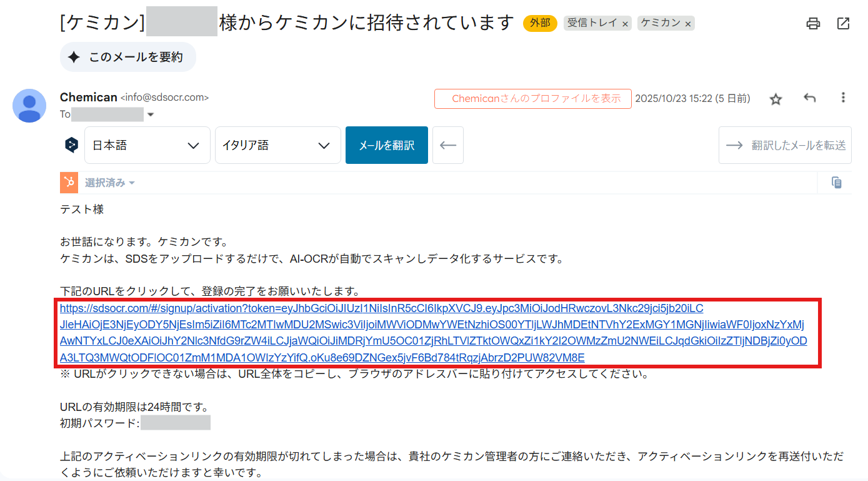Click the sender avatar icon
The image size is (868, 481).
(x=29, y=106)
